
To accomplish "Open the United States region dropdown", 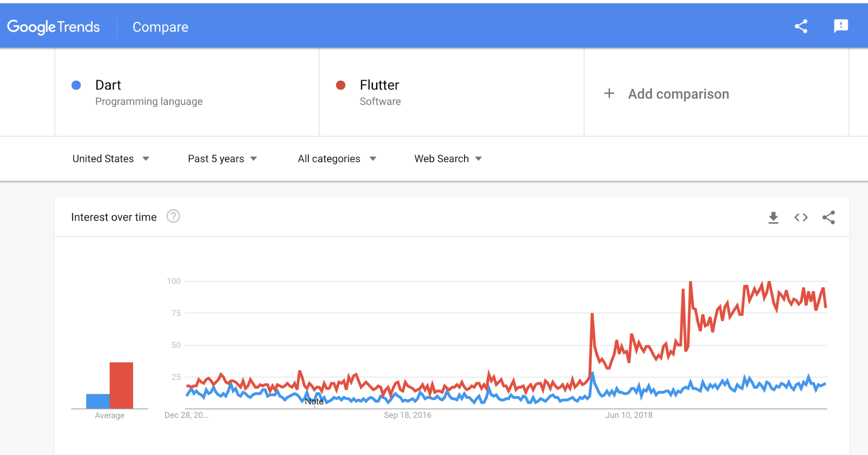I will (x=111, y=159).
